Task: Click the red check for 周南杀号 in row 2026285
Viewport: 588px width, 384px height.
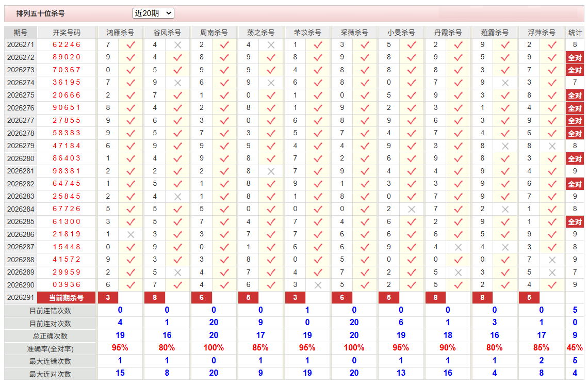Action: tap(224, 222)
